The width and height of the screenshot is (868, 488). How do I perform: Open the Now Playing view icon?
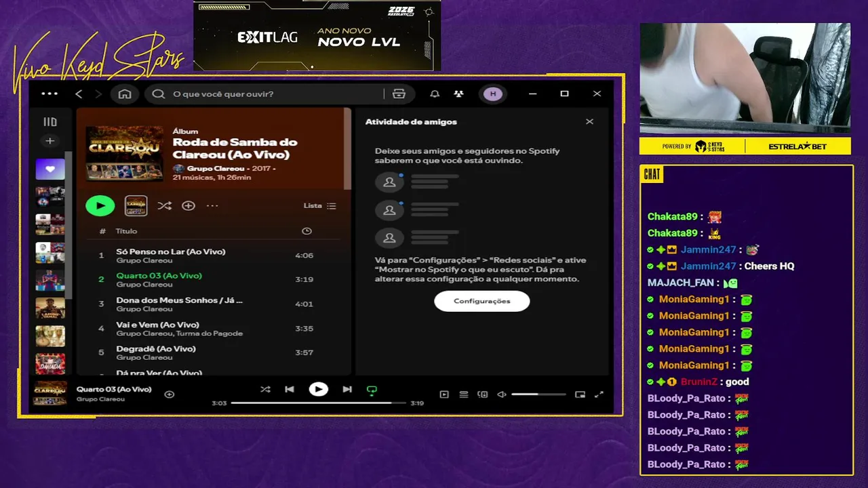pos(444,394)
